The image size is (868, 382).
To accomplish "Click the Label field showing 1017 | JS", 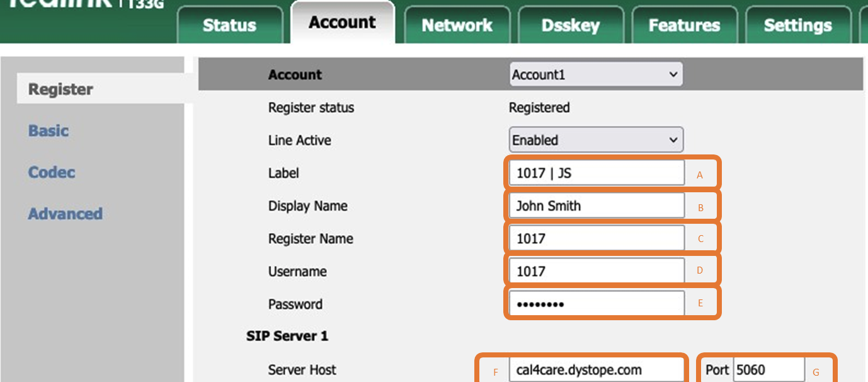I will [595, 173].
